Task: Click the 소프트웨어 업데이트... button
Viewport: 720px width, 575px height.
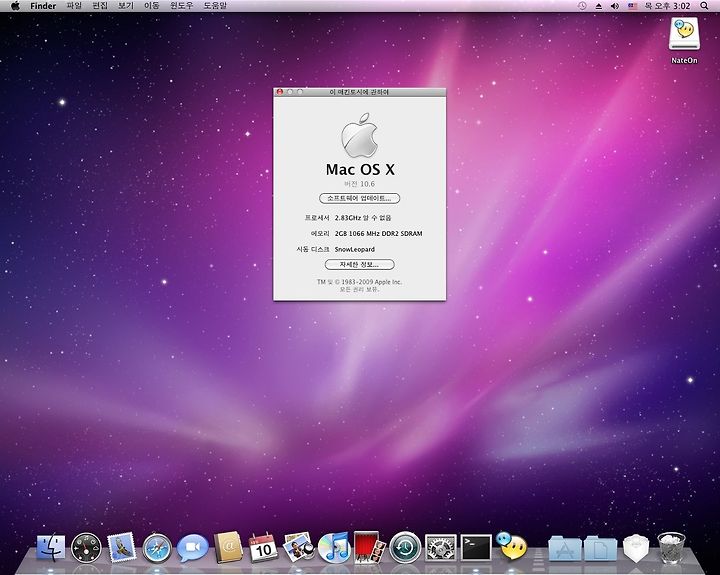Action: pos(360,198)
